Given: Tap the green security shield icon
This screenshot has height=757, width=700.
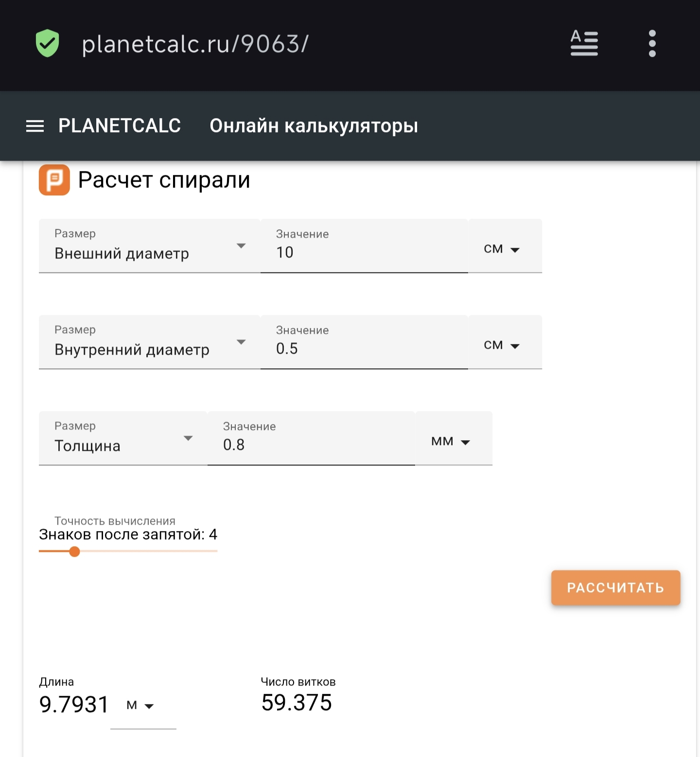Looking at the screenshot, I should [x=47, y=43].
